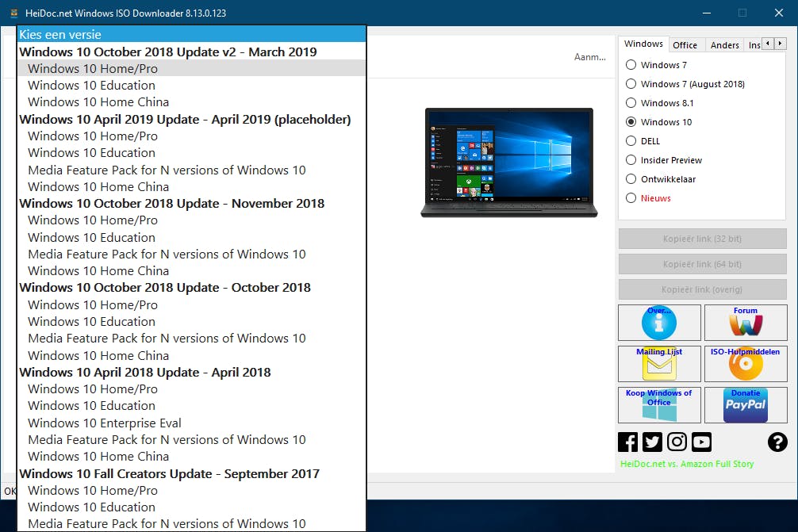Click the Aanm... label
The image size is (798, 532).
[x=590, y=57]
